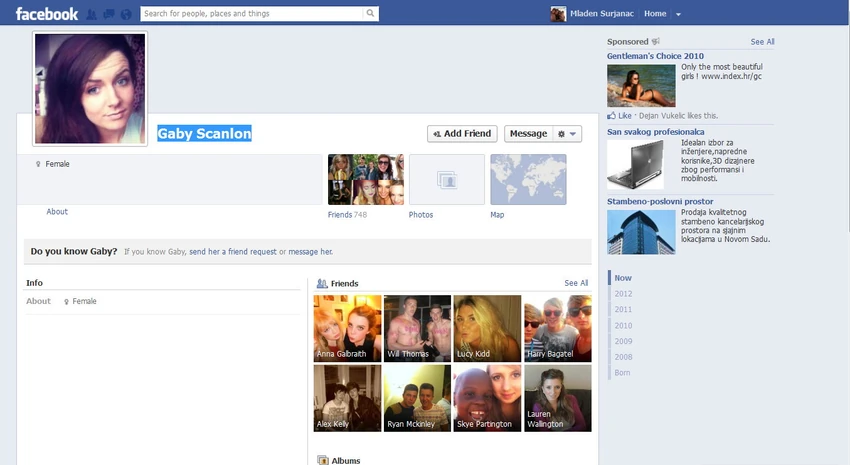Click the Facebook logo

click(47, 14)
